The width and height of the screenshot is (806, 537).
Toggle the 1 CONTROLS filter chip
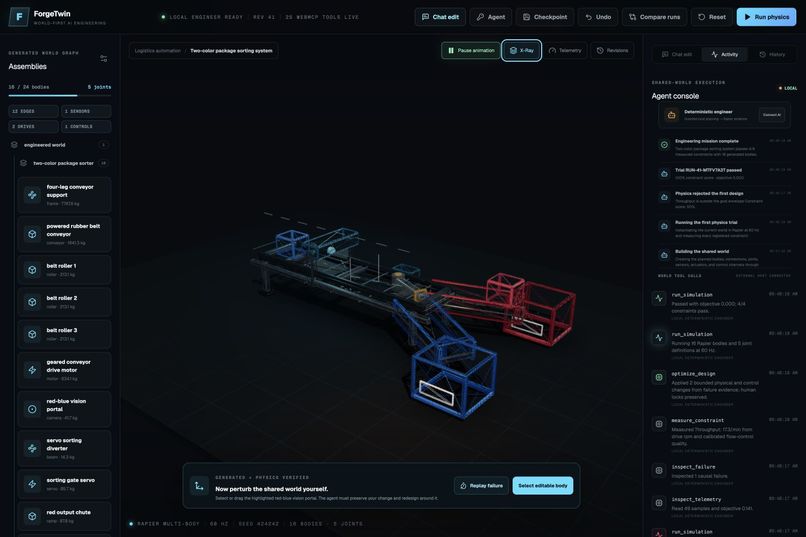(86, 126)
